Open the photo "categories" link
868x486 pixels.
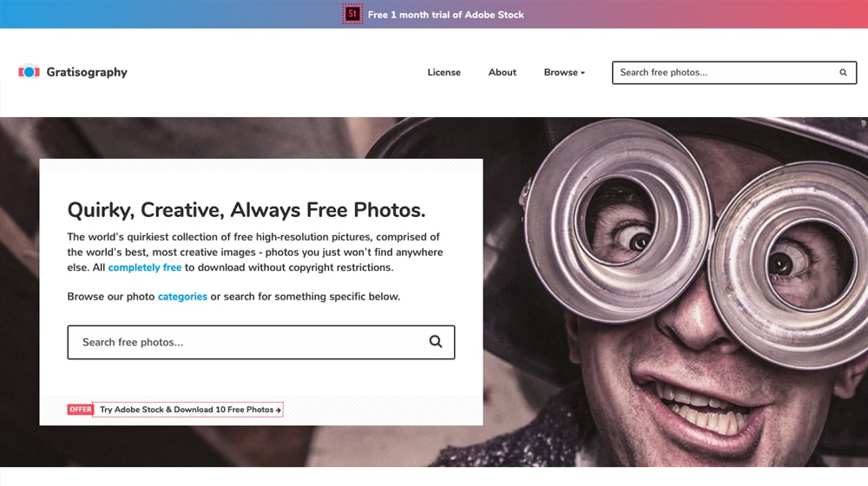(x=182, y=297)
